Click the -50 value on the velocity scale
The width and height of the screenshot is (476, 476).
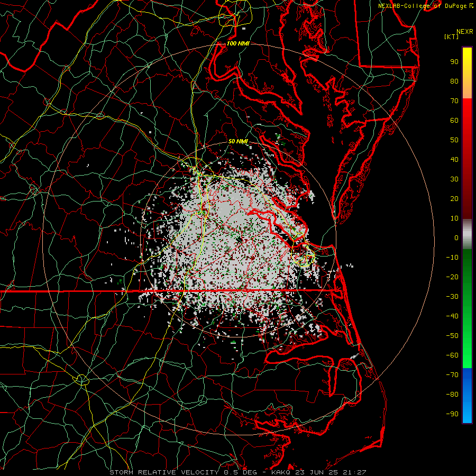click(x=452, y=336)
